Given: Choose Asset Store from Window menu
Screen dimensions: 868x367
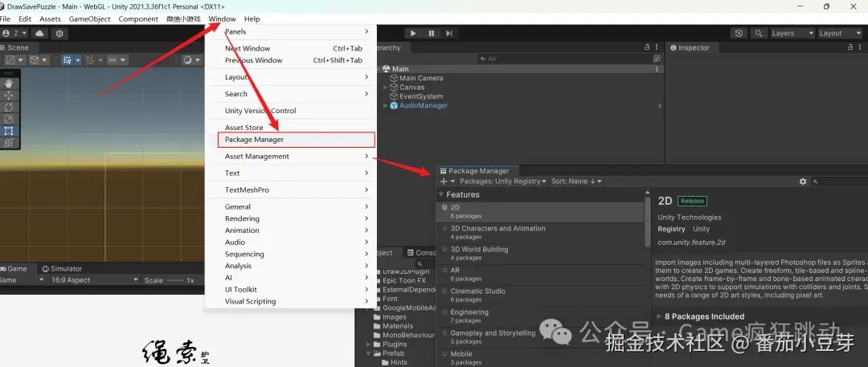Looking at the screenshot, I should (291, 128).
